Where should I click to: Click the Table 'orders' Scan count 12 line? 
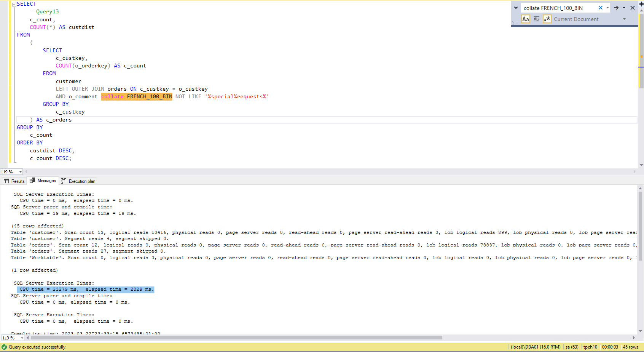tap(324, 245)
